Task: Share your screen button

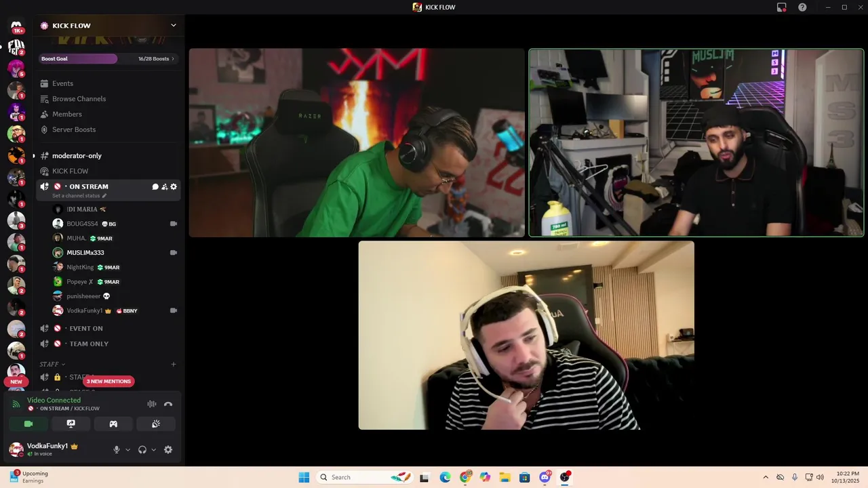Action: pos(71,424)
